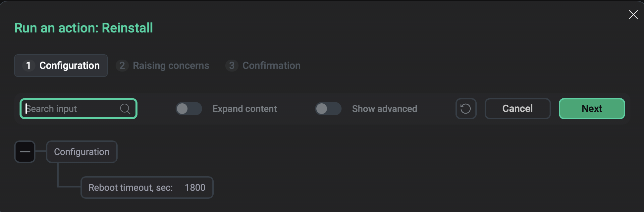
Task: Click the dialog close icon
Action: tap(633, 15)
